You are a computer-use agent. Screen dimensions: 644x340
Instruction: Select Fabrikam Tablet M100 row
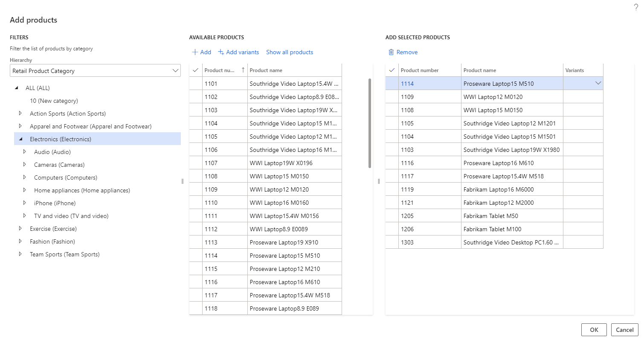click(x=494, y=229)
